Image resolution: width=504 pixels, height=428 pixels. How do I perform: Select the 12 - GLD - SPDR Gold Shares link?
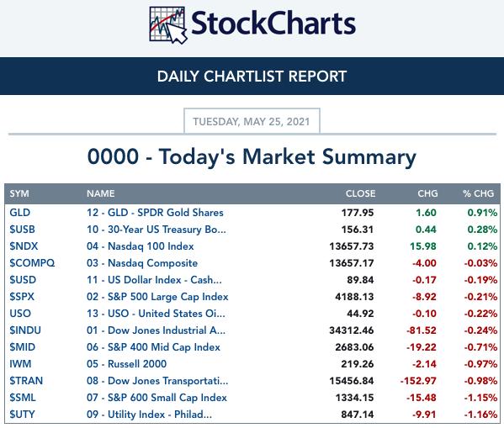click(x=155, y=213)
